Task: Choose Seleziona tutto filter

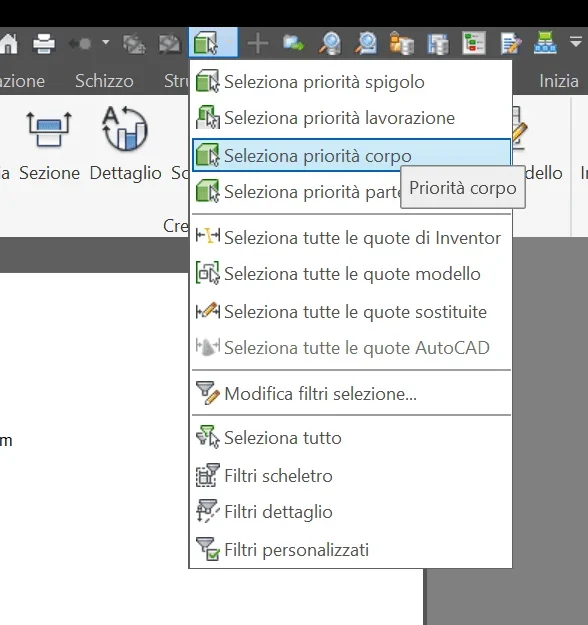Action: [351, 438]
